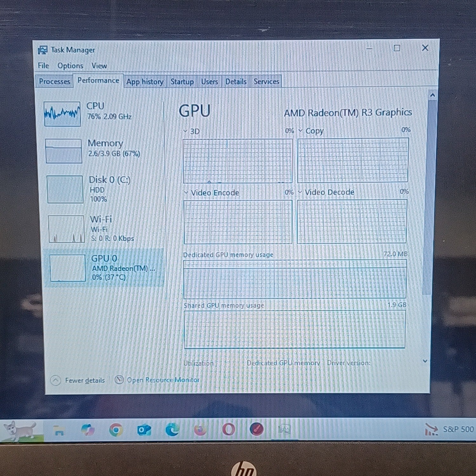Open the View menu
Screen dimensions: 476x476
tap(99, 66)
